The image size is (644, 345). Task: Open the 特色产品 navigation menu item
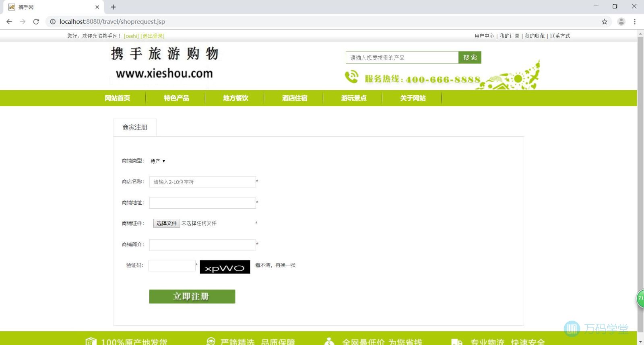coord(176,98)
